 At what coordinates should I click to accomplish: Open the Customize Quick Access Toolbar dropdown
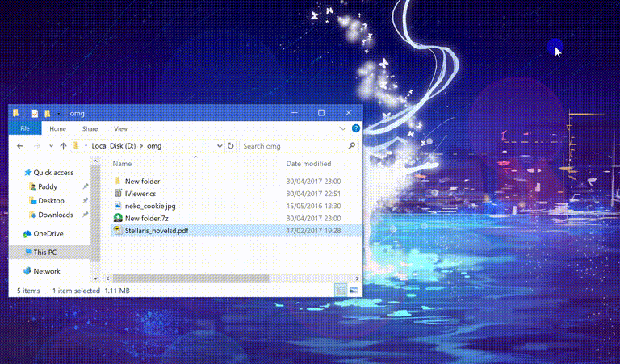[58, 114]
